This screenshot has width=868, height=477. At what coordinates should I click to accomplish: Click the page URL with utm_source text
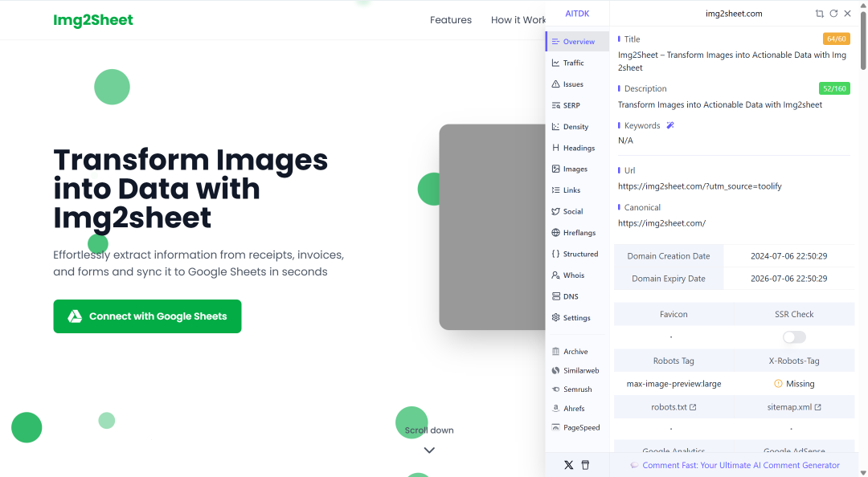click(x=700, y=186)
